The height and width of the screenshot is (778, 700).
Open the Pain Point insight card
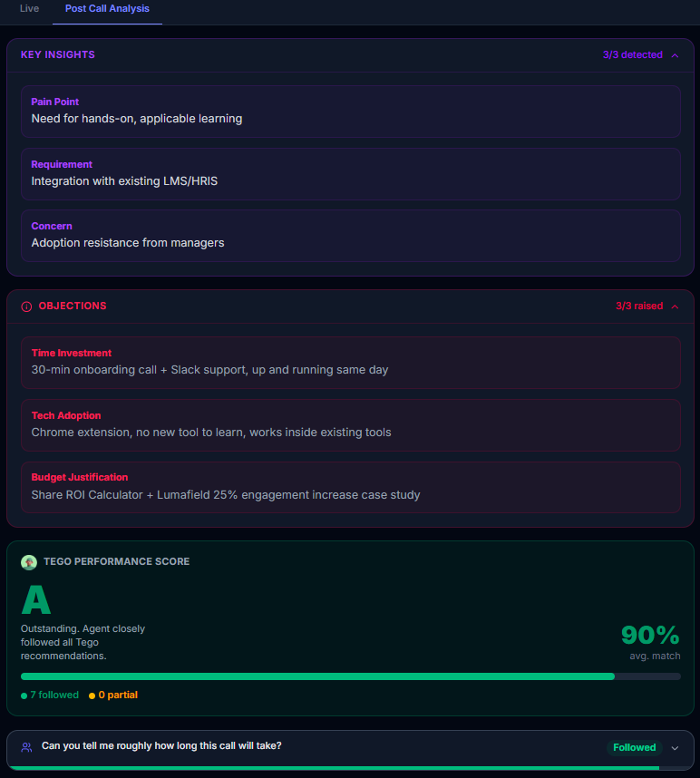click(350, 111)
